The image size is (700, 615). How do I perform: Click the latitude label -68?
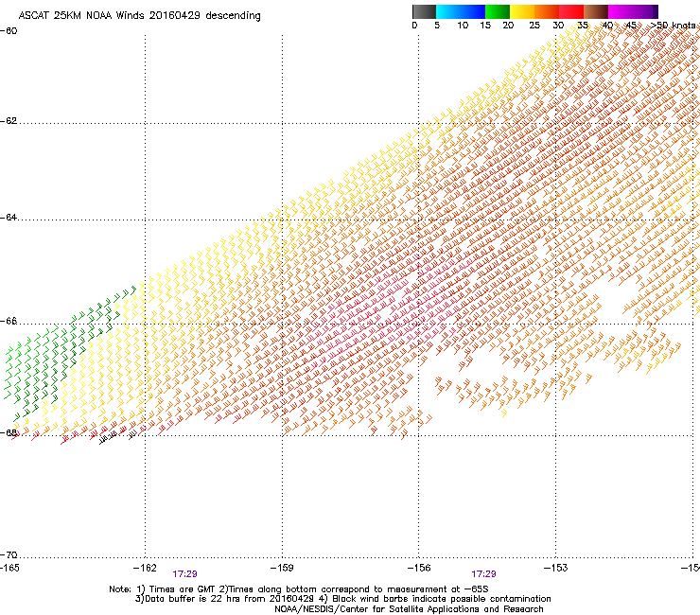tap(9, 432)
